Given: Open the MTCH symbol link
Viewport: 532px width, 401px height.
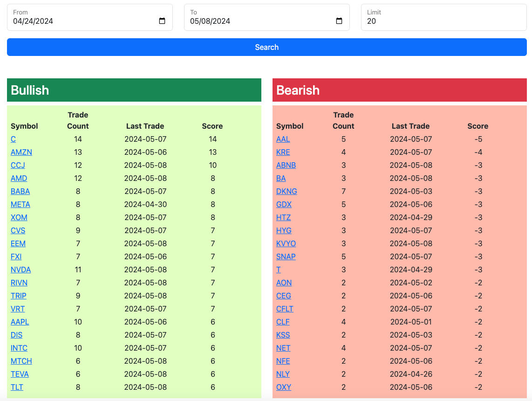Looking at the screenshot, I should (21, 361).
